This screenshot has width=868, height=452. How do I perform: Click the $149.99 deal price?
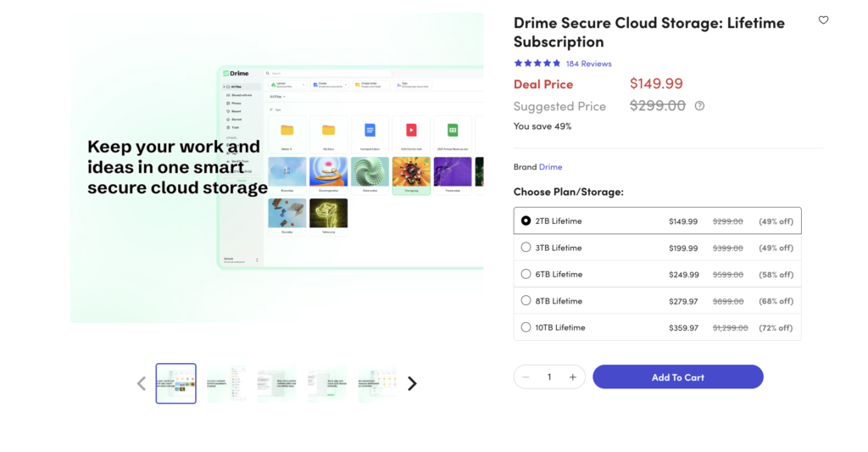coord(656,84)
